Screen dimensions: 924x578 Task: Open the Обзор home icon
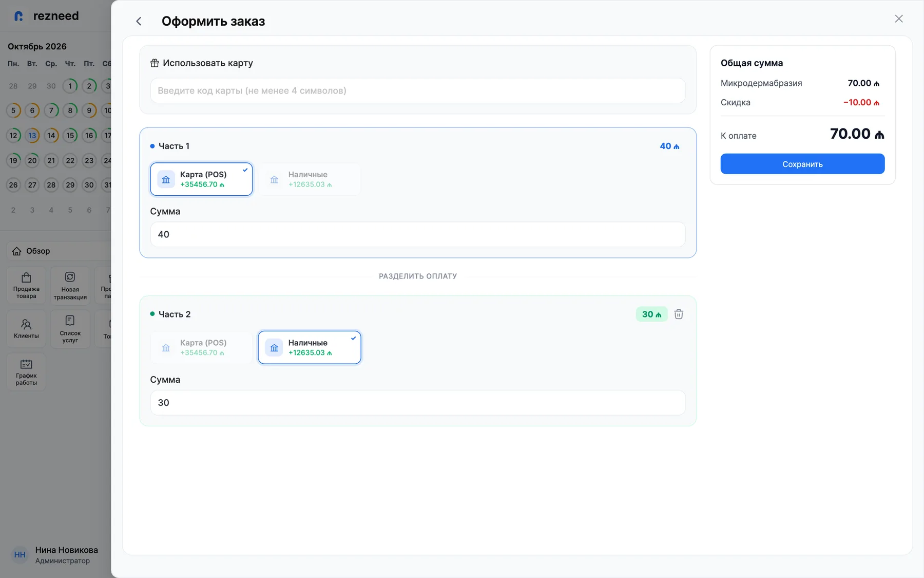[17, 251]
